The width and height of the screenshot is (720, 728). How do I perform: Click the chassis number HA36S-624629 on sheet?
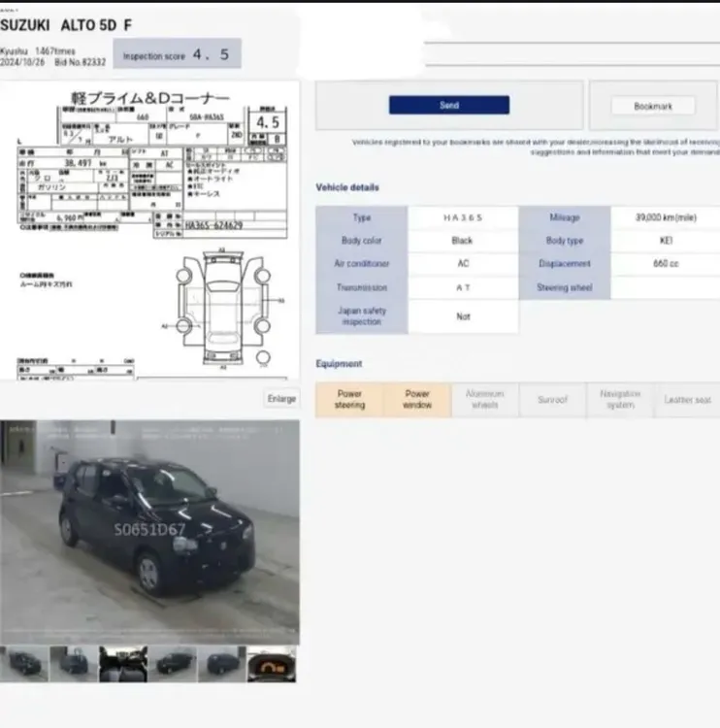click(213, 225)
